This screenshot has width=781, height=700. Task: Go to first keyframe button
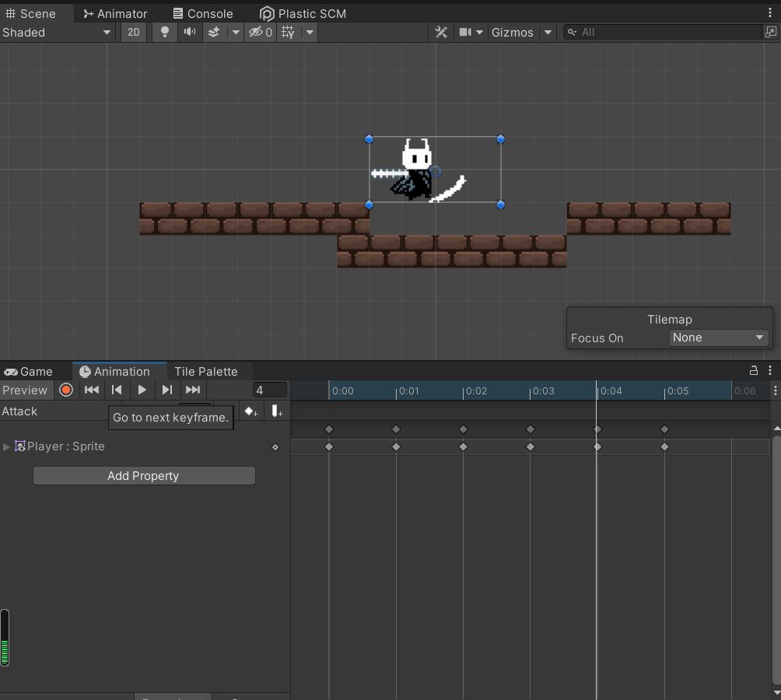[x=91, y=390]
